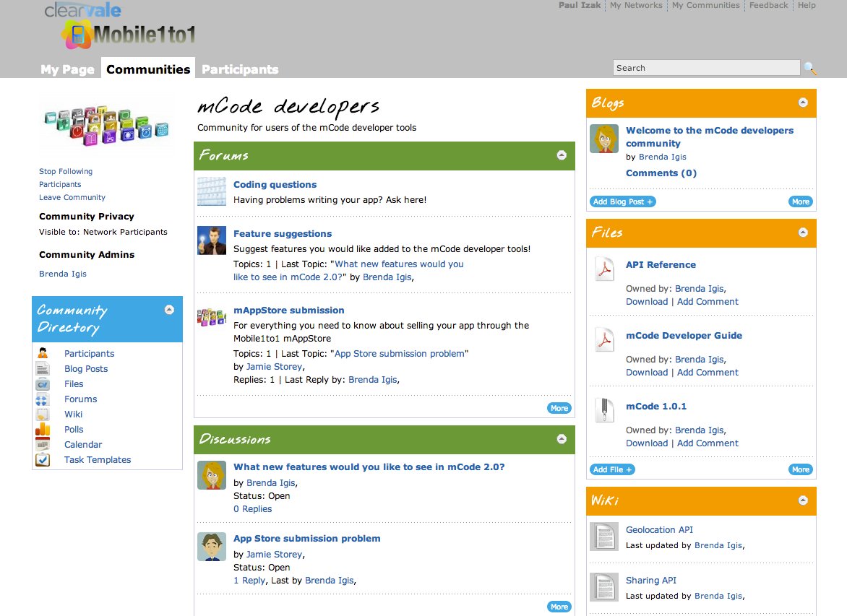Click Add Blog Post button
Viewport: 847px width, 616px height.
pos(623,202)
